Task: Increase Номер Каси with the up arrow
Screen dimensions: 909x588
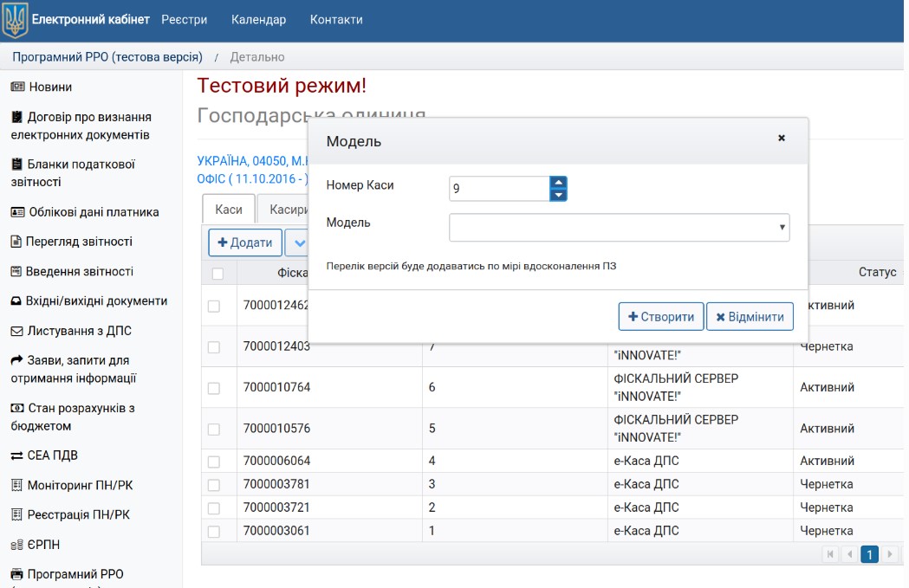Action: point(559,183)
